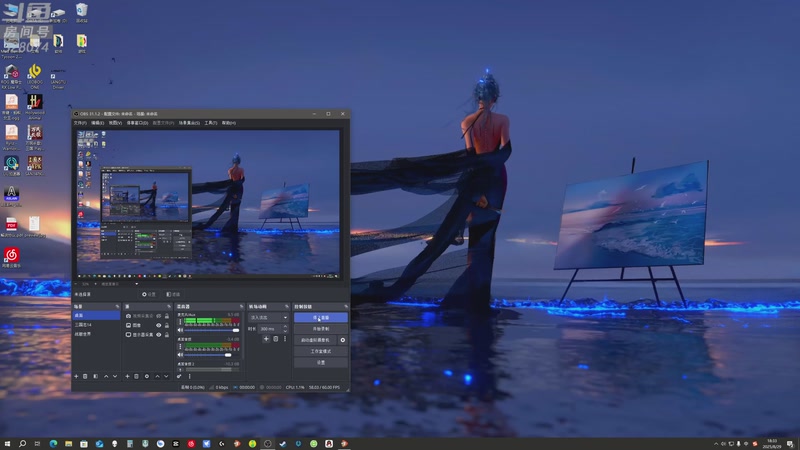Open LEOBOG ONE desktop shortcut
The width and height of the screenshot is (800, 450).
tap(35, 77)
